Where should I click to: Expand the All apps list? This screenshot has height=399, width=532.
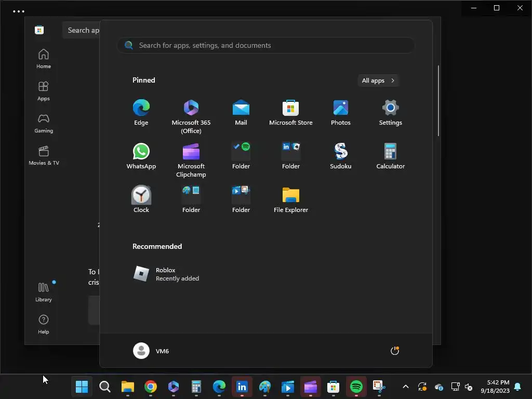click(378, 81)
